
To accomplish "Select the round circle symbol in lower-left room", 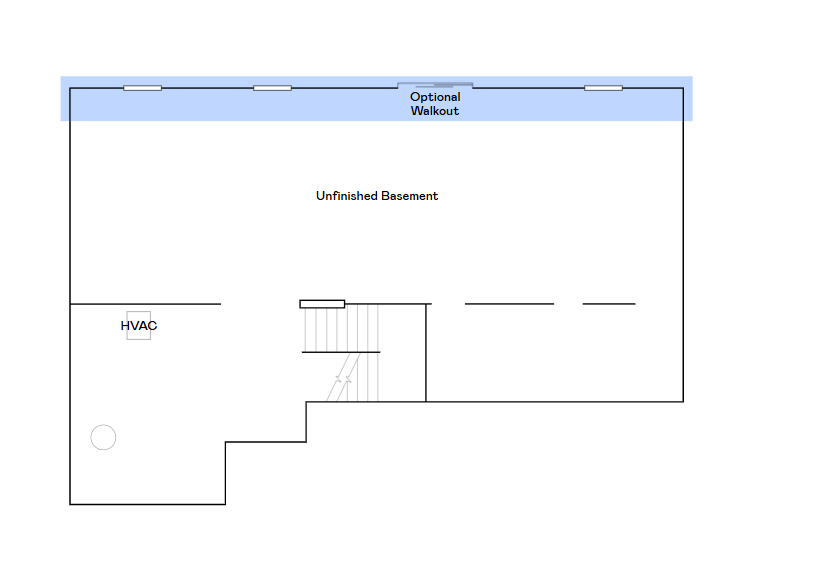I will coord(103,437).
